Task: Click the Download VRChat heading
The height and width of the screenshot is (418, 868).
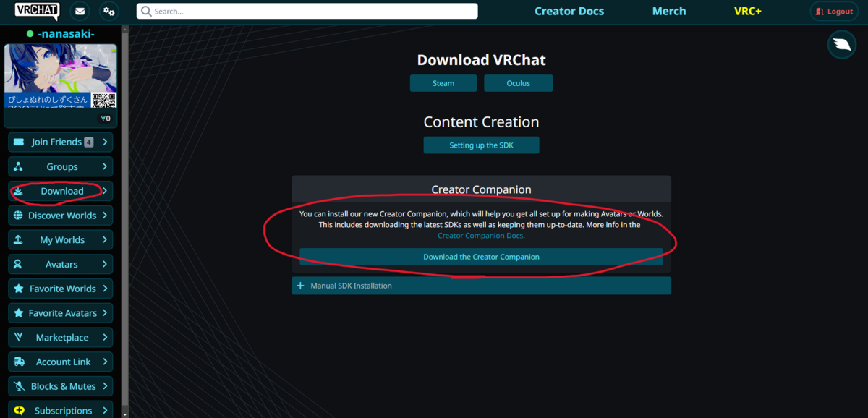Action: point(481,60)
